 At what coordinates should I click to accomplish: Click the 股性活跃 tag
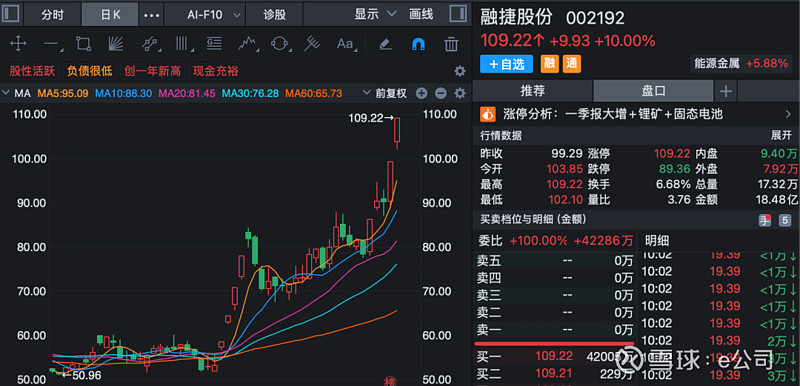pos(32,71)
